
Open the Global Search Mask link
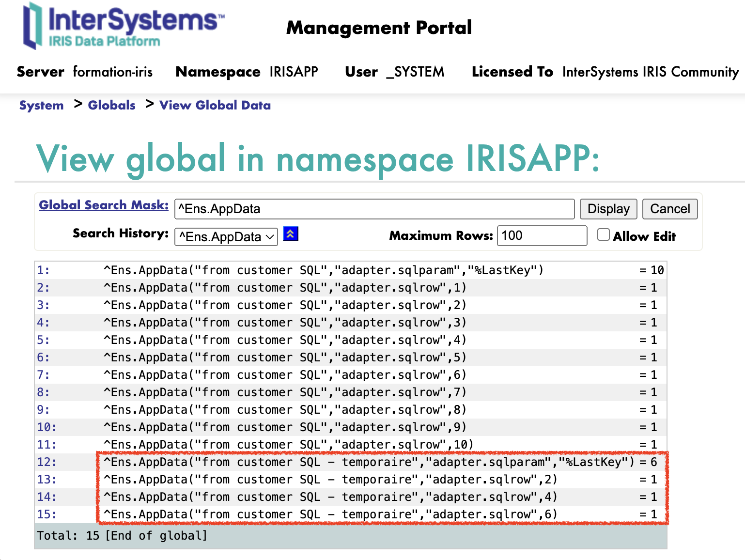tap(103, 205)
